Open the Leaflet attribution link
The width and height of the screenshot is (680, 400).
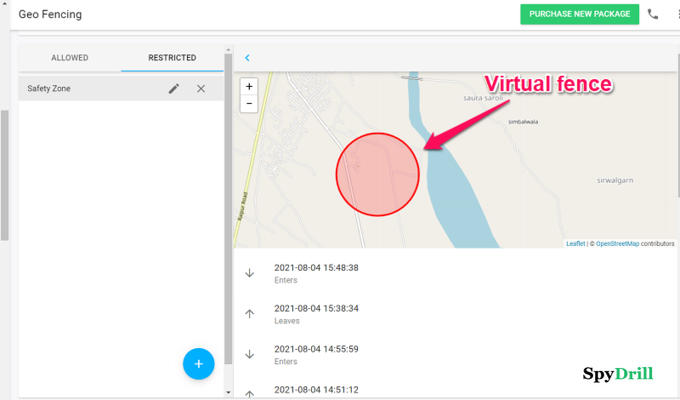point(576,243)
